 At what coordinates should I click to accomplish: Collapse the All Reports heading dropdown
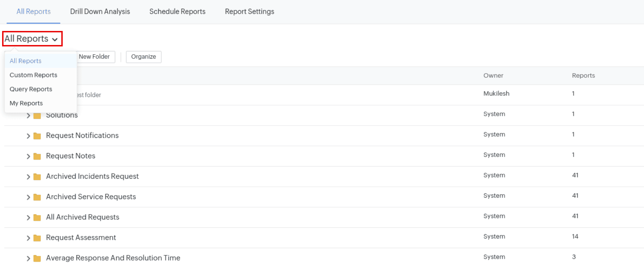(32, 39)
